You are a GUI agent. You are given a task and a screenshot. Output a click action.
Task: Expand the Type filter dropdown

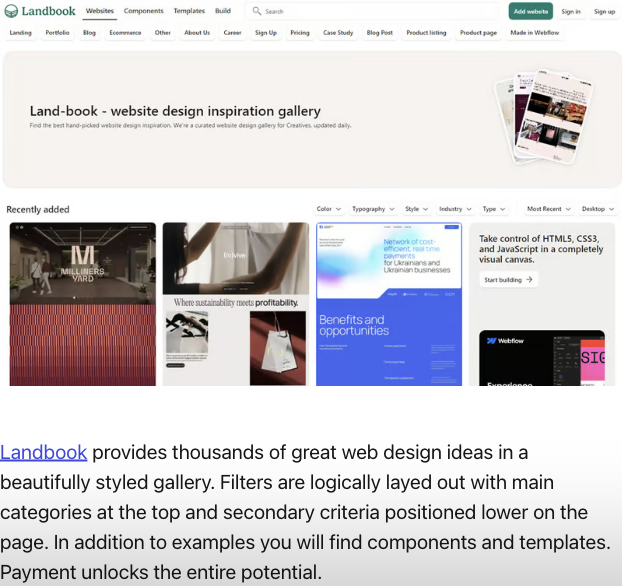coord(493,209)
